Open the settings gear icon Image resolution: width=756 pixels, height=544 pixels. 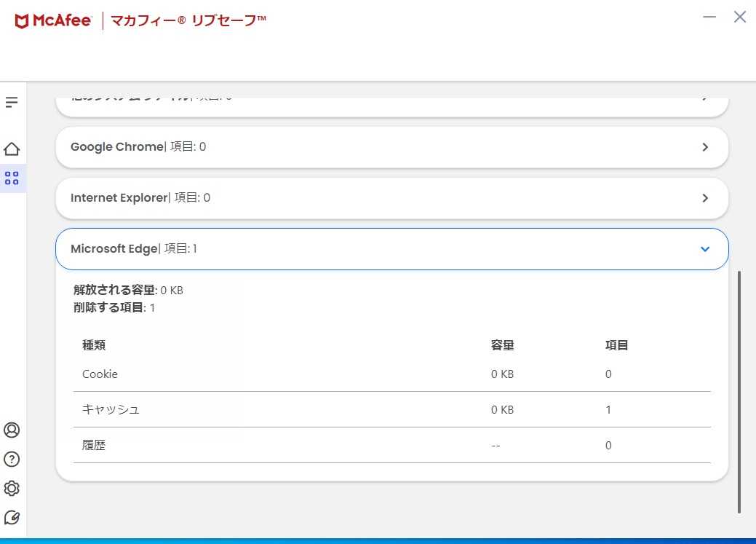tap(12, 488)
